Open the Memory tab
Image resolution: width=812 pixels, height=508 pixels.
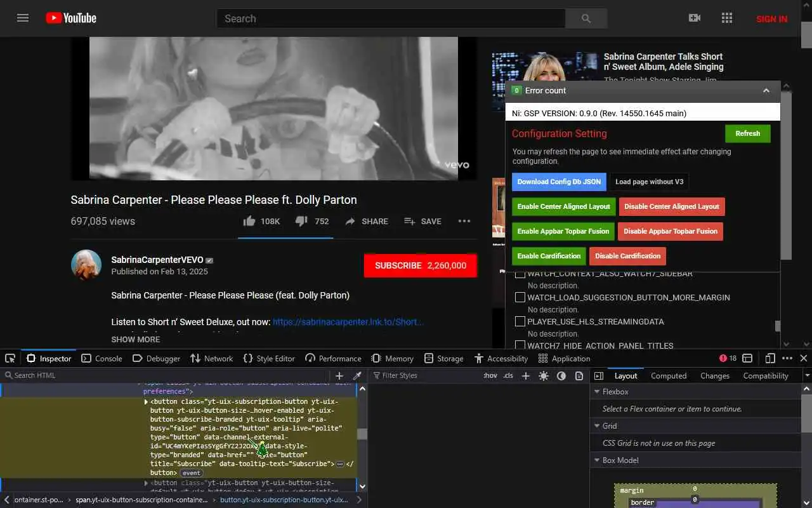click(x=392, y=358)
